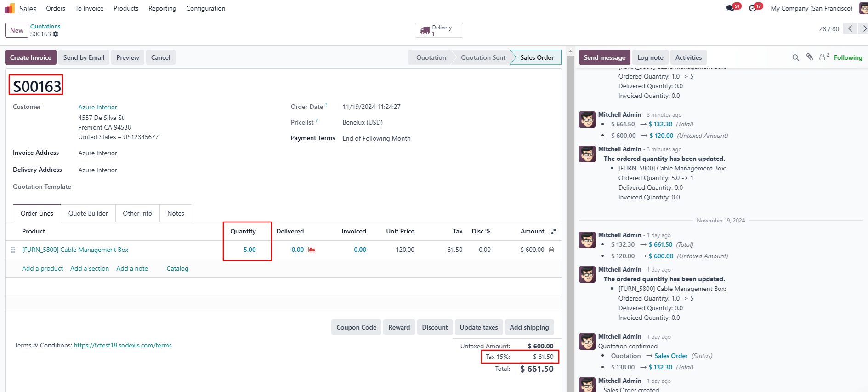The image size is (868, 392).
Task: Click Update taxes
Action: (479, 327)
